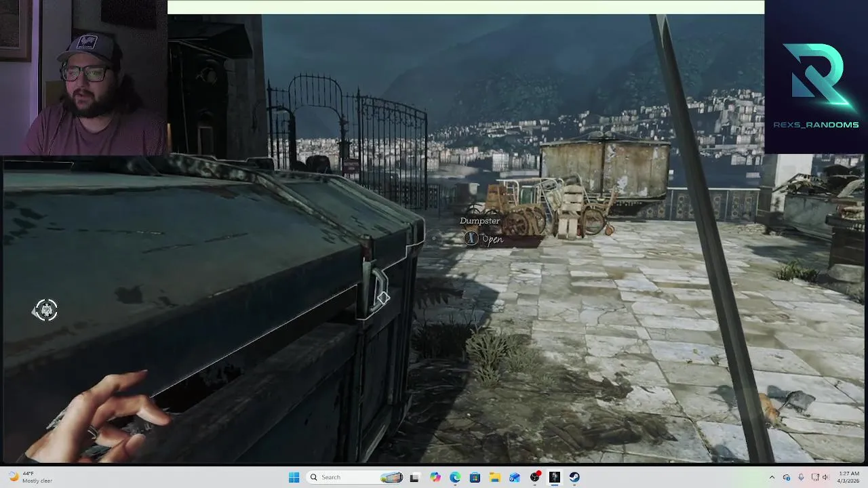
Task: Open the volume speaker tray icon
Action: [825, 477]
